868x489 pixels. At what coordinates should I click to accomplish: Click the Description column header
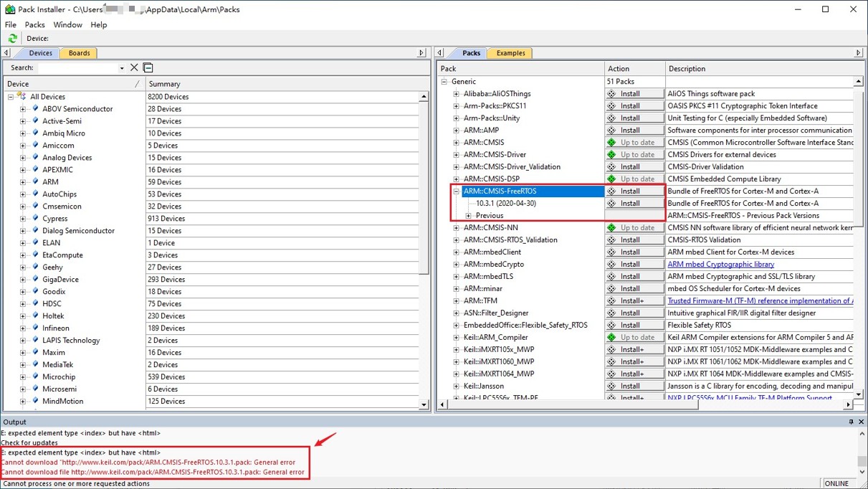764,69
